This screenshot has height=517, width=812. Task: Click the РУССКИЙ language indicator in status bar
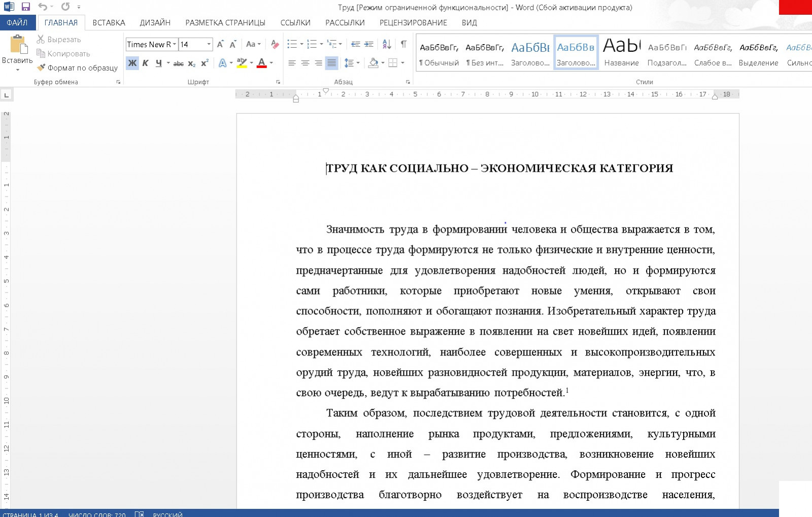tap(167, 514)
